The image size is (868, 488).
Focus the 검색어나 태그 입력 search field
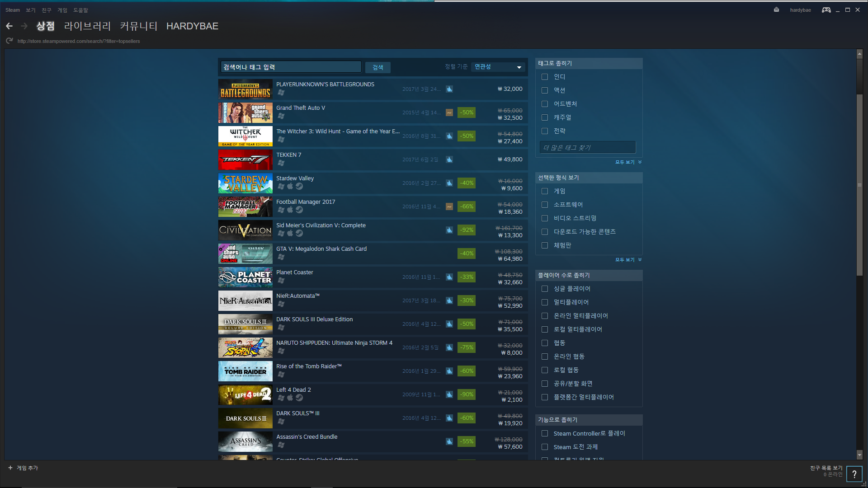click(x=291, y=67)
